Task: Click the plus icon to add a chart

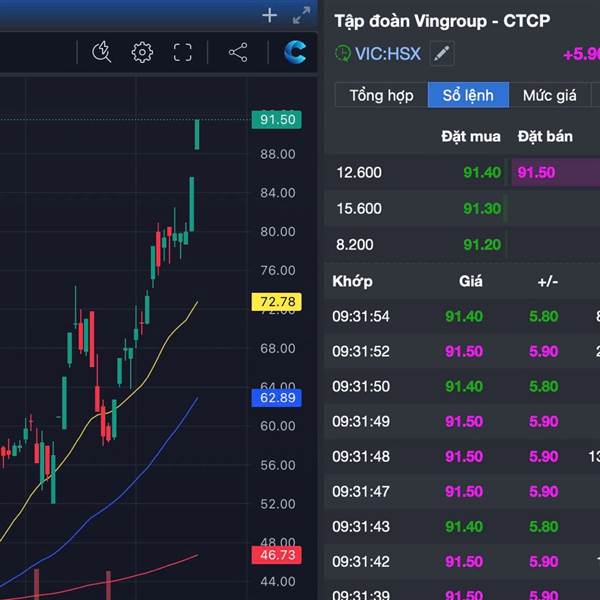Action: click(x=269, y=16)
